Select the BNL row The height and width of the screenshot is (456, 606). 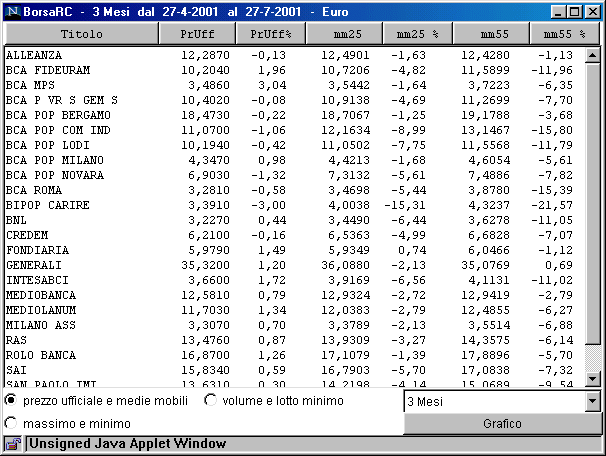pyautogui.click(x=294, y=220)
